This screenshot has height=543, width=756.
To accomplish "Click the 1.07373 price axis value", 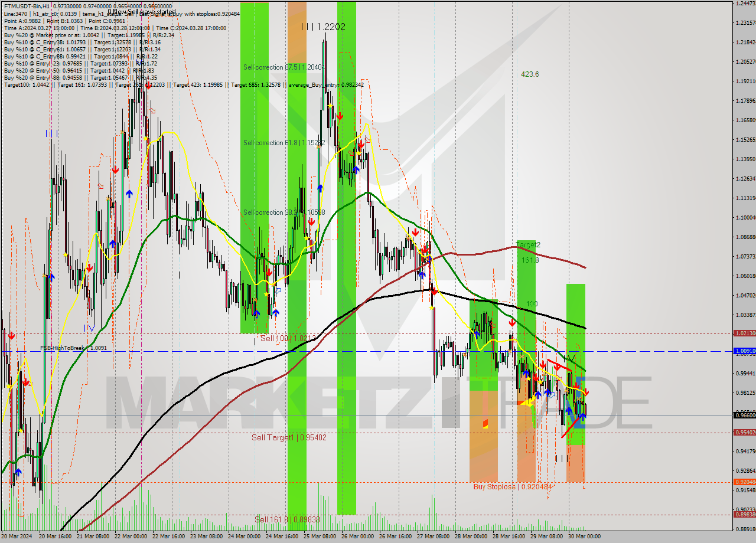I will click(x=745, y=257).
